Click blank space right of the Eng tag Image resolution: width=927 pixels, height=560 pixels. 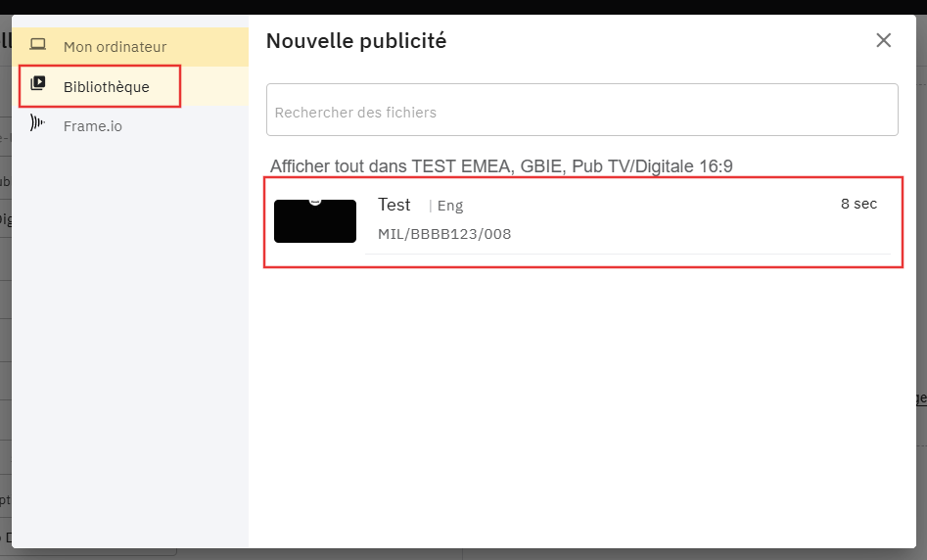[x=636, y=206]
